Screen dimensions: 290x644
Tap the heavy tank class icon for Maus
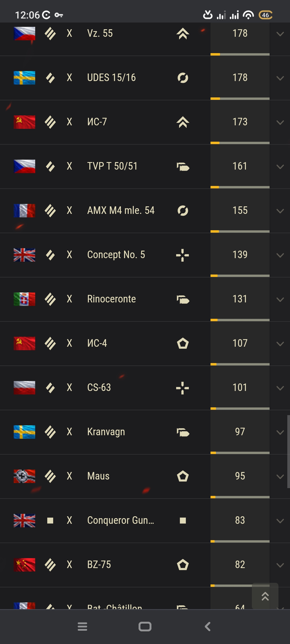click(x=50, y=476)
